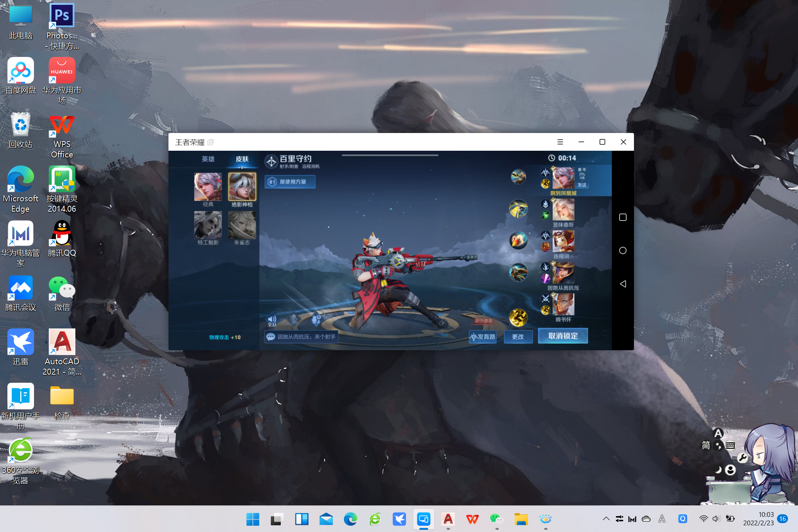Click crossed-swords lane icon of 顾书怀
Viewport: 798px width, 532px height.
pos(545,299)
